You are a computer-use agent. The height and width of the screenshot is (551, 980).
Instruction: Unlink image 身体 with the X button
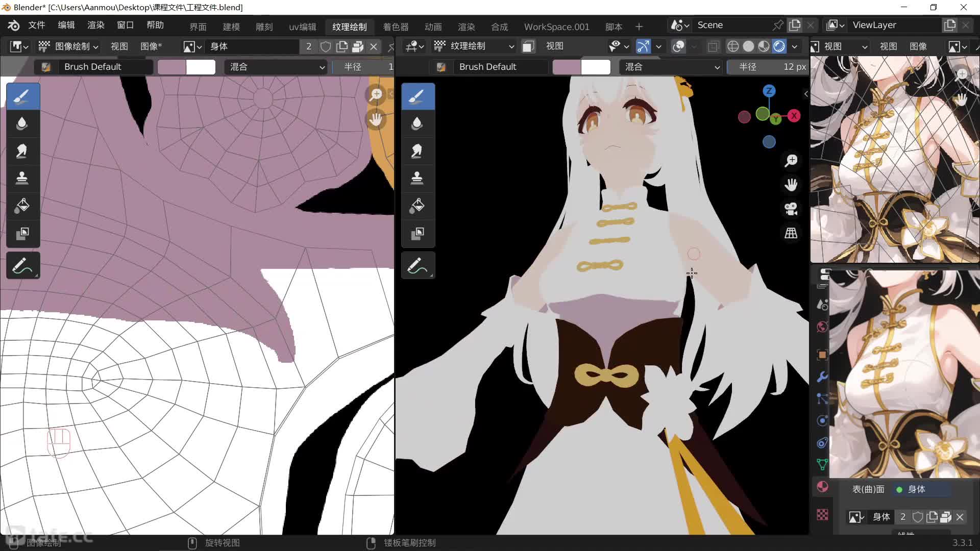(374, 47)
